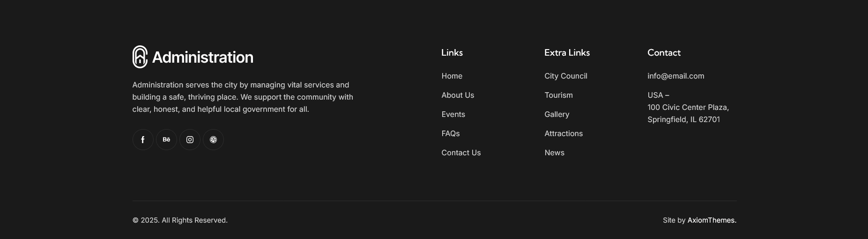Click the Facebook social icon
Screen dimensions: 868x239
point(143,140)
